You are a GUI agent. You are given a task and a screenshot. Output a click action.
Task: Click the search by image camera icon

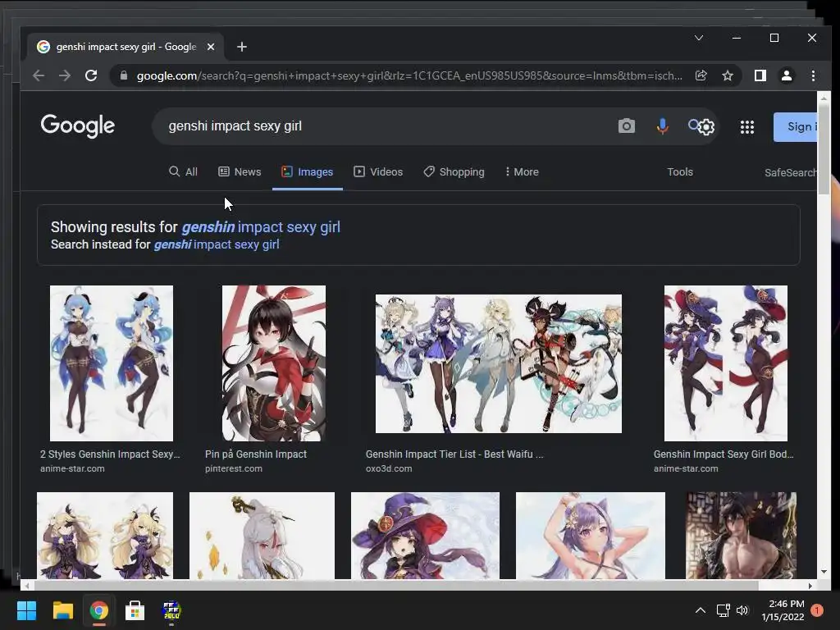coord(626,126)
